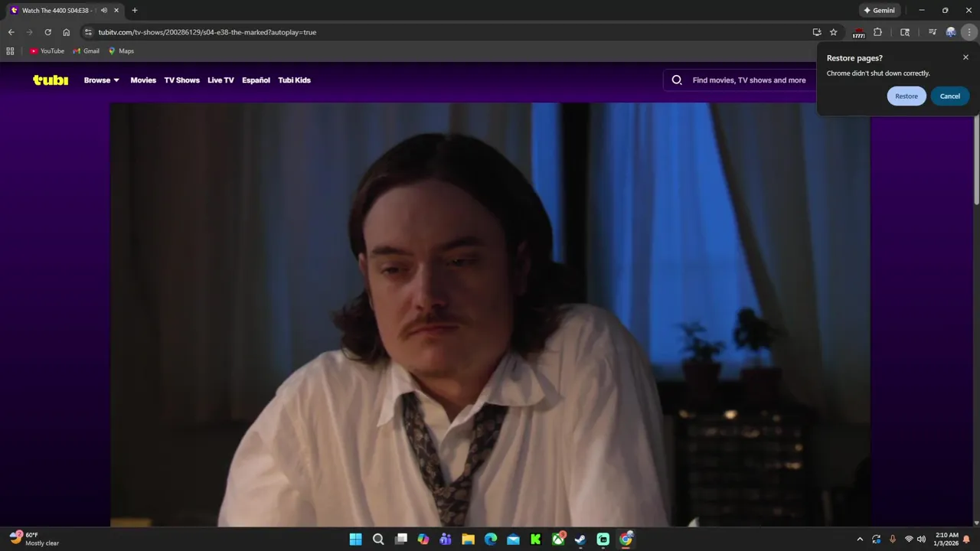
Task: Open notifications bell icon
Action: point(967,540)
